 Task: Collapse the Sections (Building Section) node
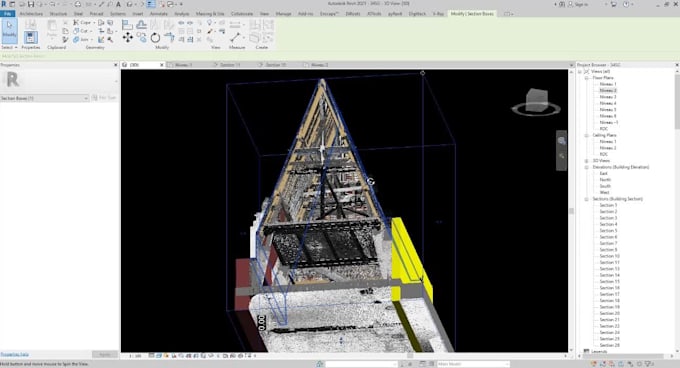tap(586, 199)
